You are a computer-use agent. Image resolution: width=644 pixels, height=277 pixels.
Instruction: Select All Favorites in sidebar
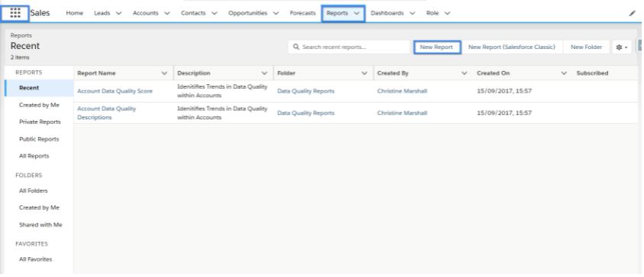point(35,259)
